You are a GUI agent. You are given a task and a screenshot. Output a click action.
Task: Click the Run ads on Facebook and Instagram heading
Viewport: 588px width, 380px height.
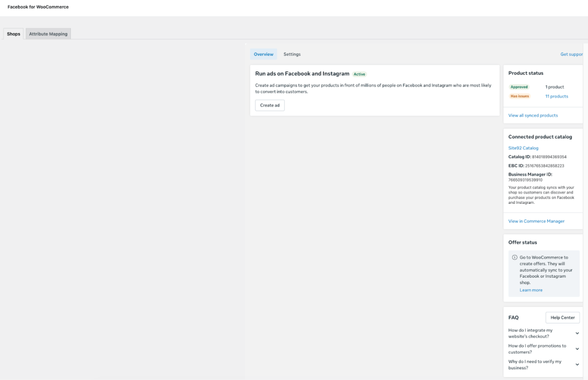coord(302,73)
